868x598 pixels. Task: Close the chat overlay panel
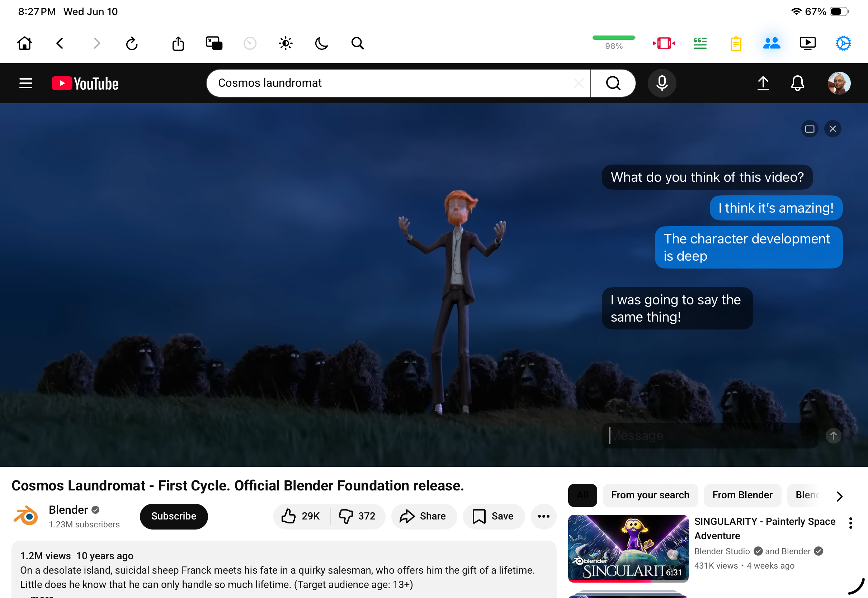832,129
